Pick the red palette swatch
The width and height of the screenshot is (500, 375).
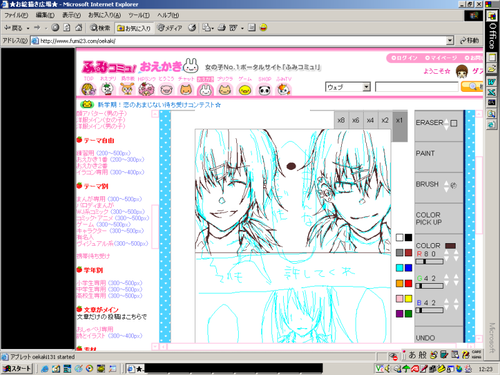coord(408,283)
